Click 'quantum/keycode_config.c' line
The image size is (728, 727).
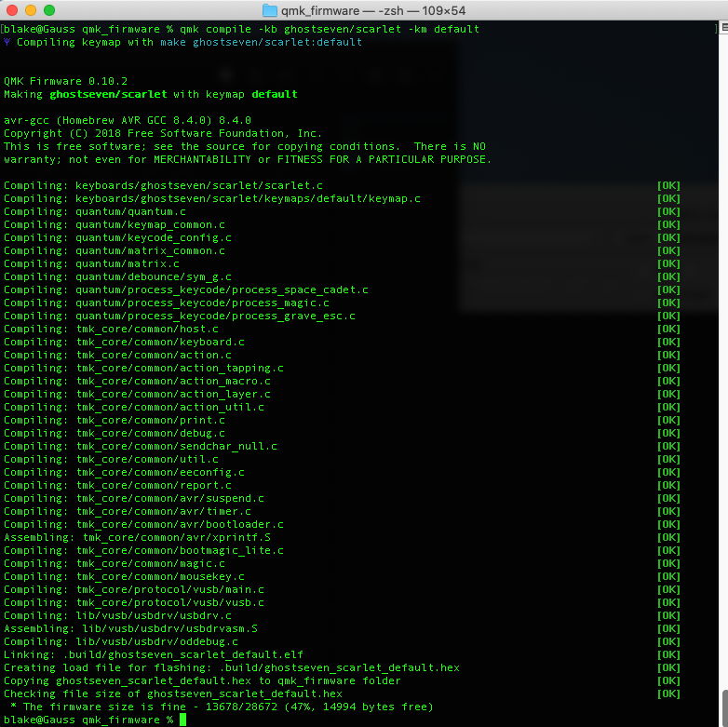pos(117,237)
